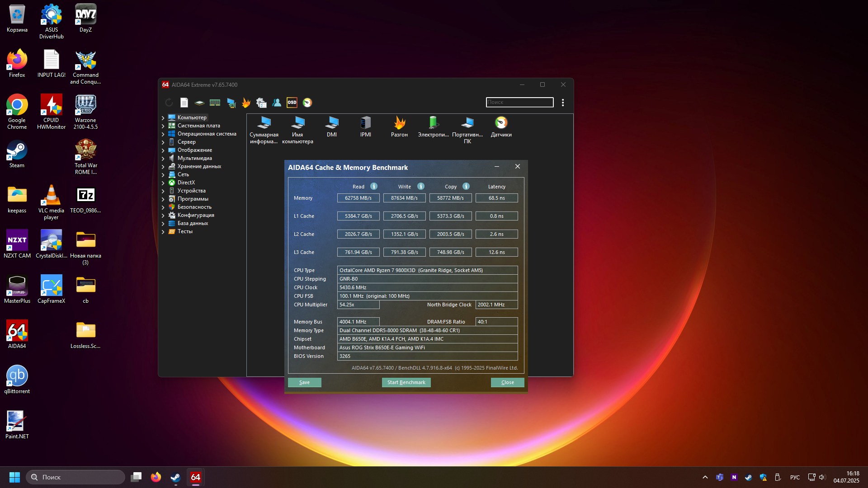Open Firefox from the taskbar

click(x=156, y=477)
